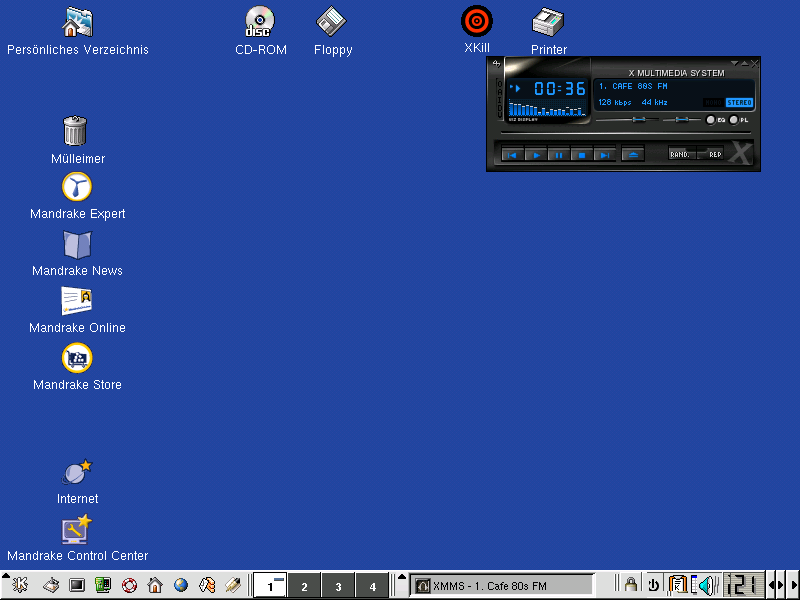Open the Mülleimer trash icon
This screenshot has height=600, width=800.
[x=78, y=139]
